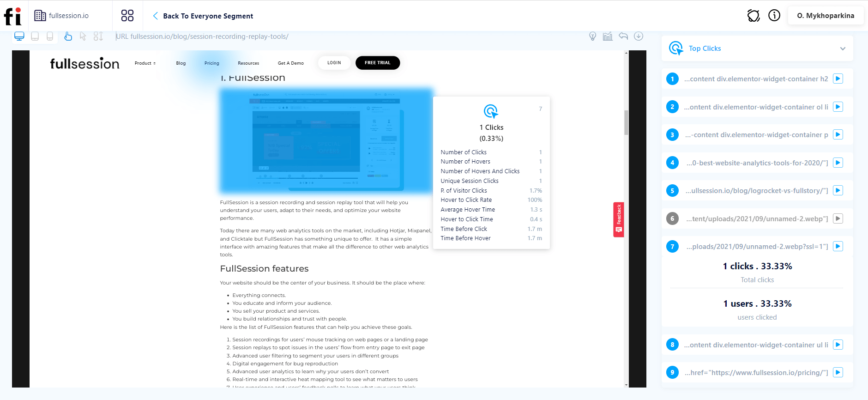Open the Pricing nav item
Image resolution: width=868 pixels, height=400 pixels.
[212, 63]
